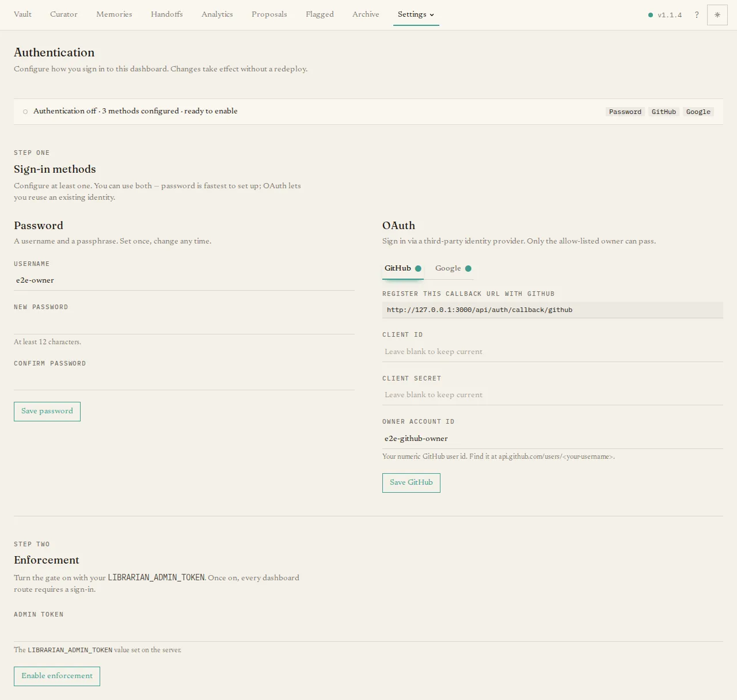This screenshot has width=737, height=700.
Task: Focus the New Password field
Action: [184, 324]
